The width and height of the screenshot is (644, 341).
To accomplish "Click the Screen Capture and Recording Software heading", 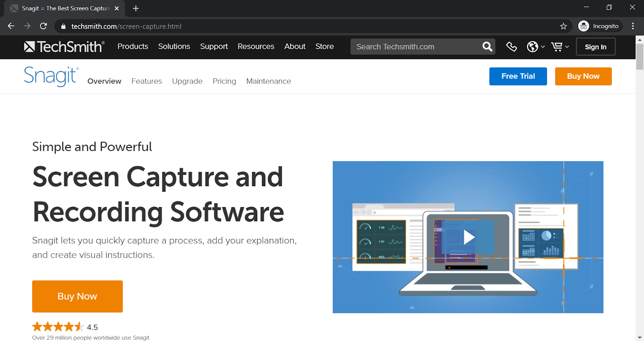I will (158, 194).
